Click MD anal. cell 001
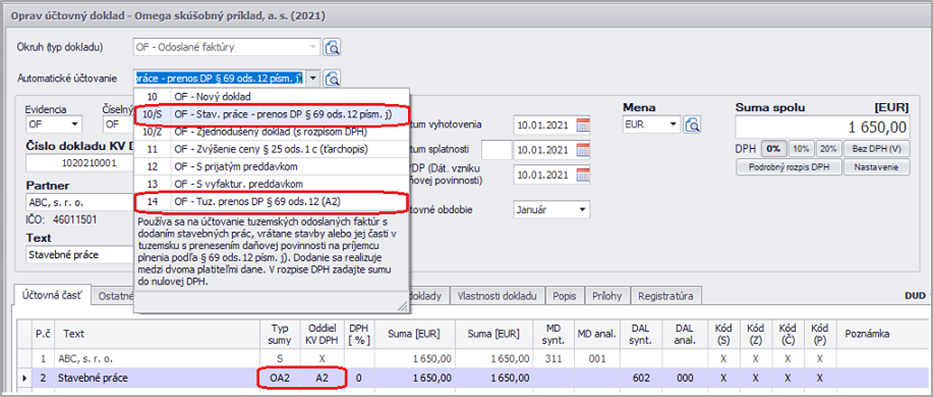Image resolution: width=933 pixels, height=397 pixels. coord(596,359)
